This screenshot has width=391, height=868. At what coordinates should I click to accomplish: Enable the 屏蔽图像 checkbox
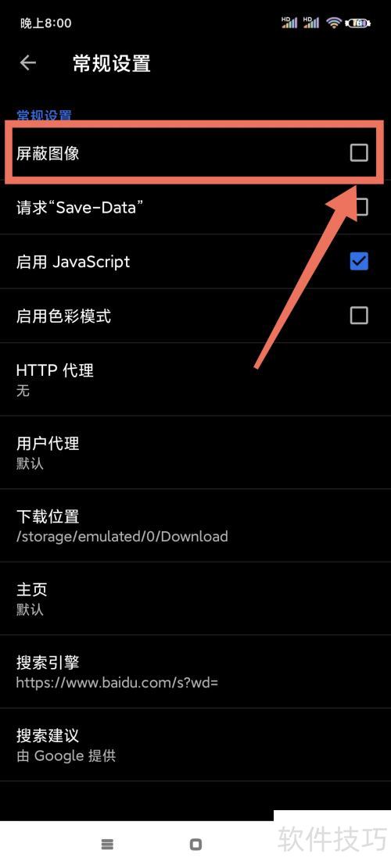point(359,152)
